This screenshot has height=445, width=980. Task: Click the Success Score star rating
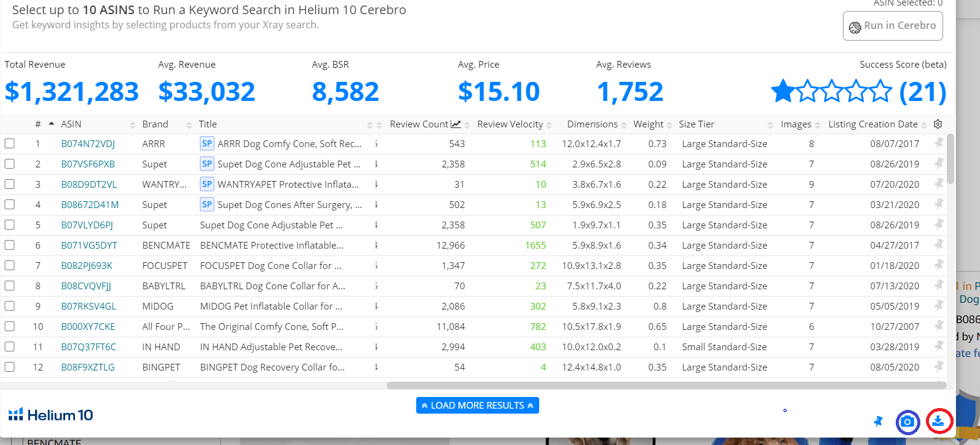coord(831,91)
